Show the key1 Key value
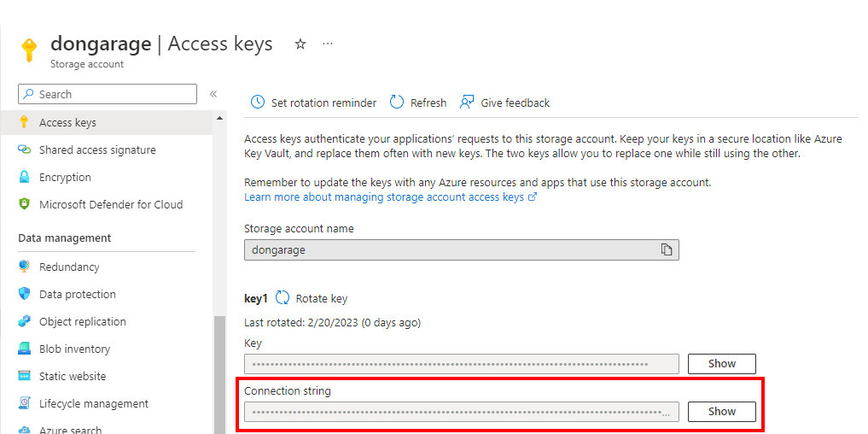Viewport: 868px width, 434px height. click(721, 364)
